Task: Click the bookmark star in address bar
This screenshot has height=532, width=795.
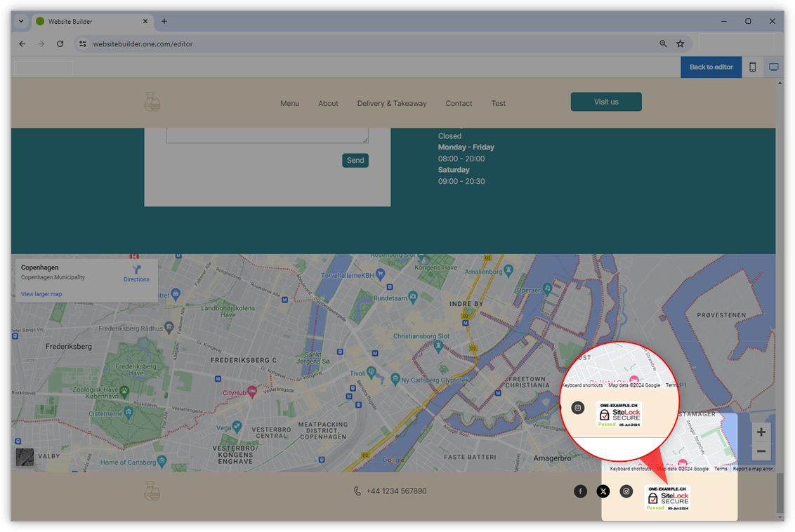Action: (x=680, y=44)
